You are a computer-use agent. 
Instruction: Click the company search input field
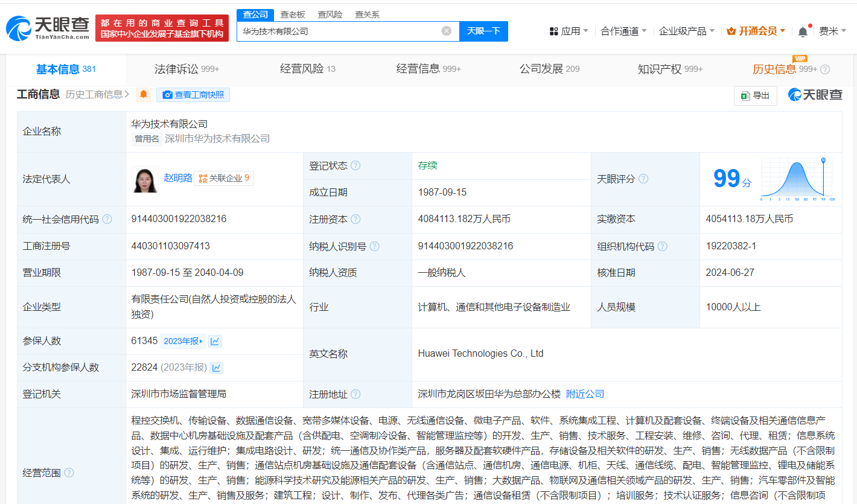click(338, 31)
